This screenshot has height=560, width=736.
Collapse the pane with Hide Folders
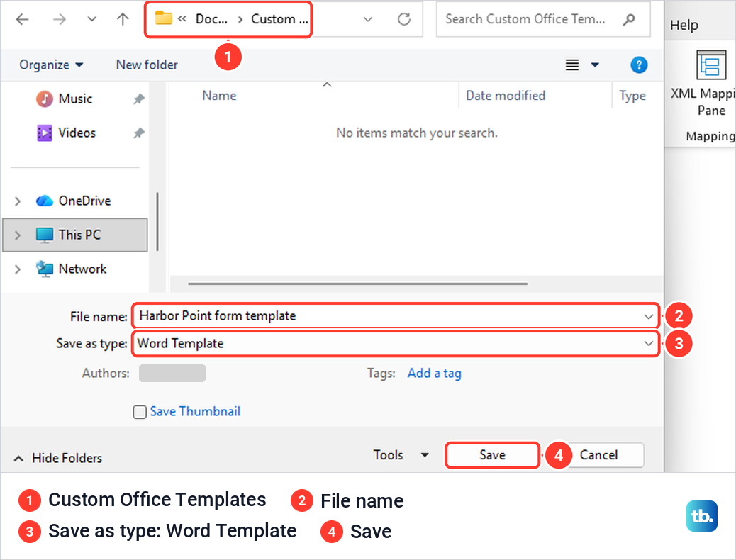pyautogui.click(x=57, y=458)
